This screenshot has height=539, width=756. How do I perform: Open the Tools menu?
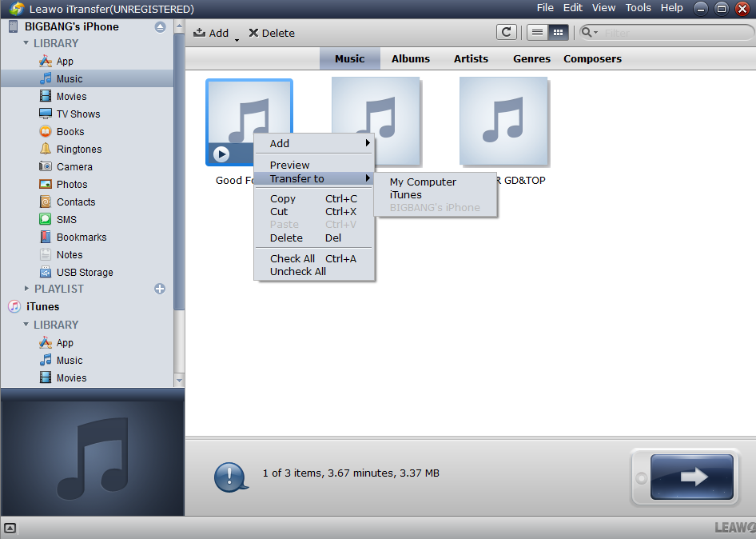tap(638, 8)
